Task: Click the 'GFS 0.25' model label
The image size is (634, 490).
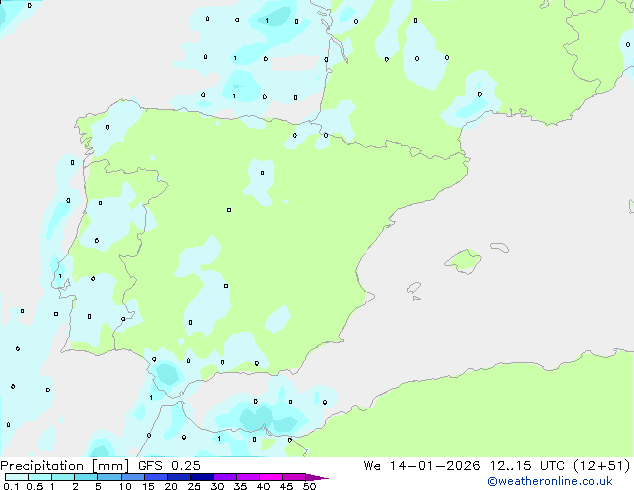Action: [169, 466]
